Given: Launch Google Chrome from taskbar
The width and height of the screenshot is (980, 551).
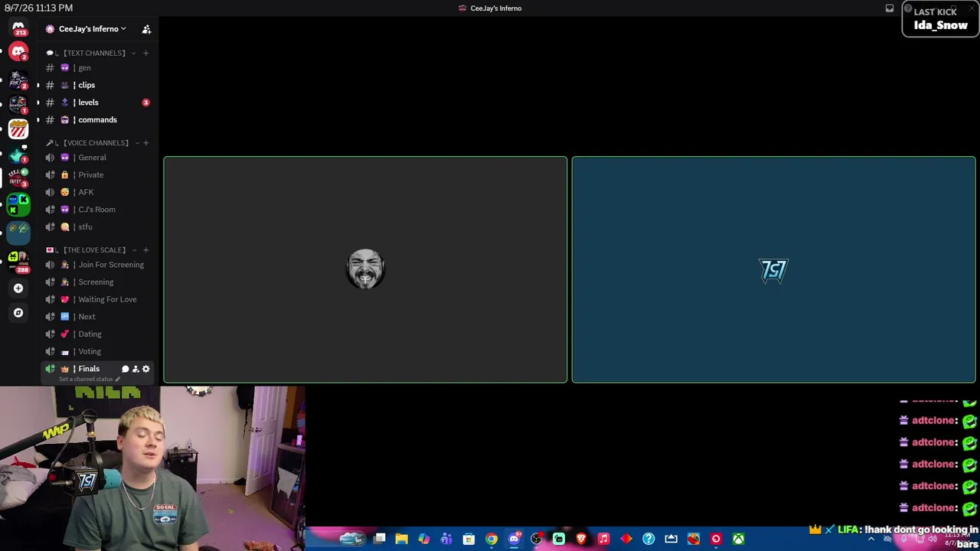Looking at the screenshot, I should [x=492, y=540].
